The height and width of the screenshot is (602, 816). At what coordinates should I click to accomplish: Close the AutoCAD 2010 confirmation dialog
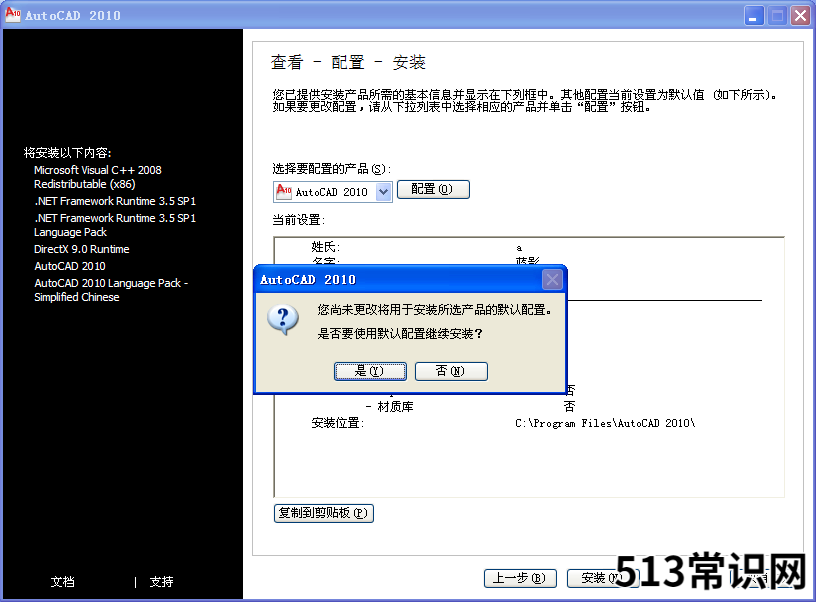click(x=552, y=280)
